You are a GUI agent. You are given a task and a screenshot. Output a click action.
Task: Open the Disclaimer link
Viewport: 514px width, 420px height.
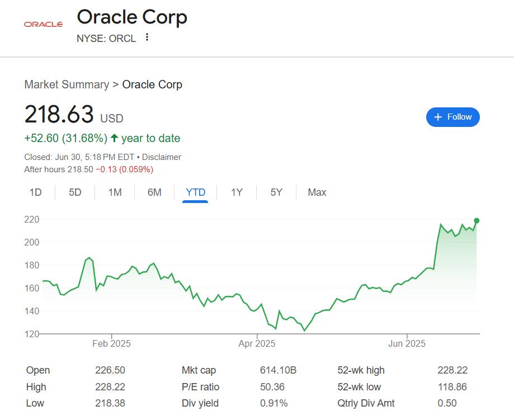click(162, 157)
